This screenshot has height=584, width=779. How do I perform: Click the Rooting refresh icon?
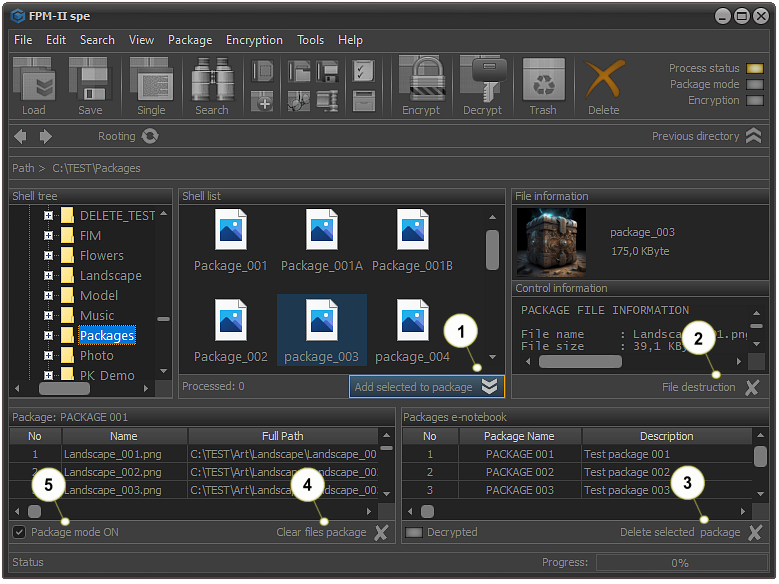tap(150, 136)
